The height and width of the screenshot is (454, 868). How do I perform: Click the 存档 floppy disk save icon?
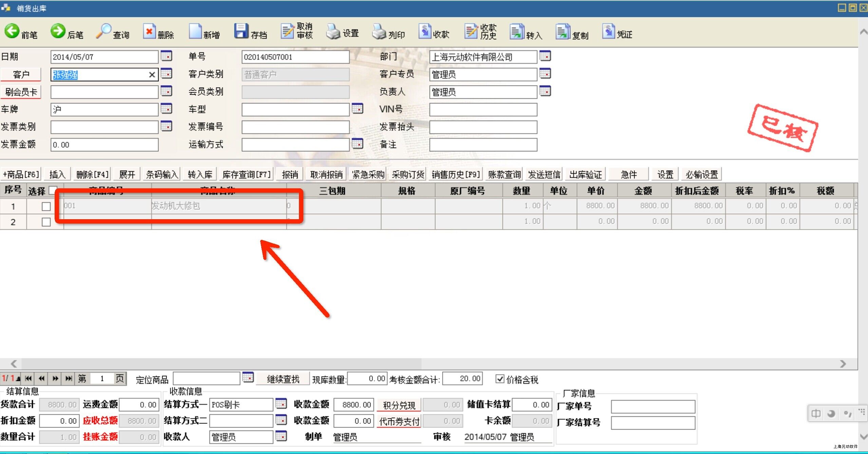[x=241, y=31]
